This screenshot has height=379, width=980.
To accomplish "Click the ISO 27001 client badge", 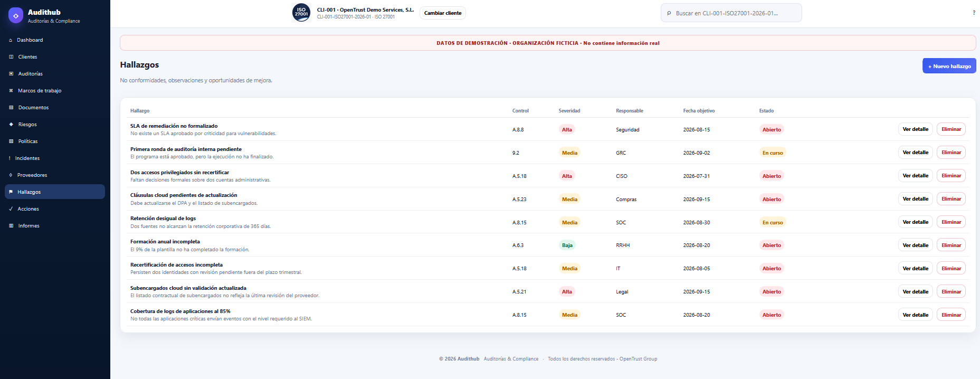I will pos(301,13).
